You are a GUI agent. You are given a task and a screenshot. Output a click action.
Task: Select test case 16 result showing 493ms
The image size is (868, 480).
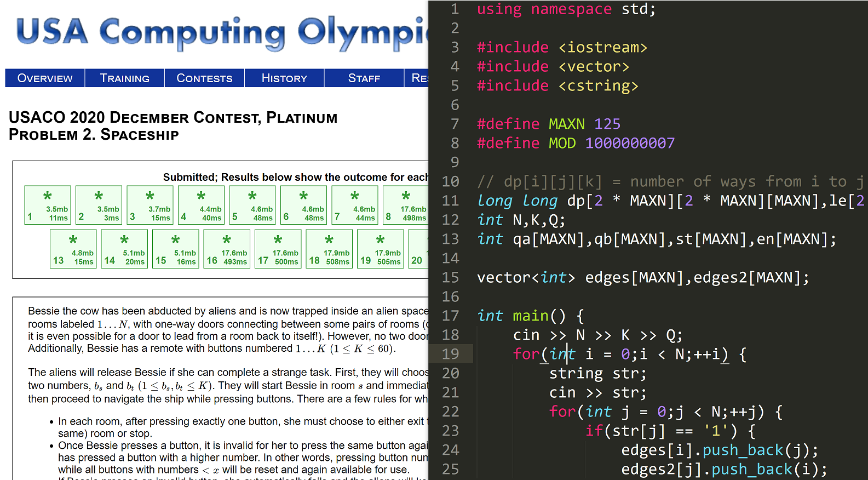click(x=227, y=249)
